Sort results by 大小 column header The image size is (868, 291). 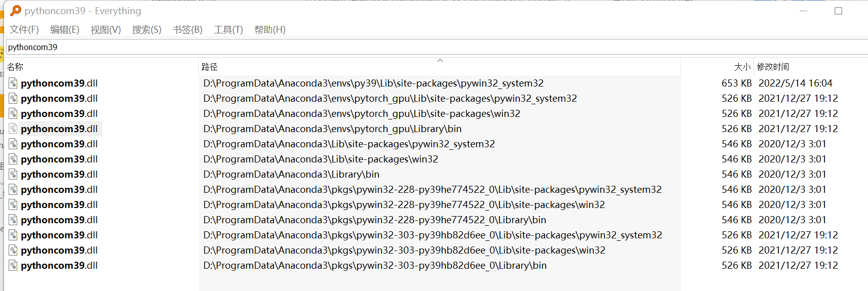(x=717, y=67)
